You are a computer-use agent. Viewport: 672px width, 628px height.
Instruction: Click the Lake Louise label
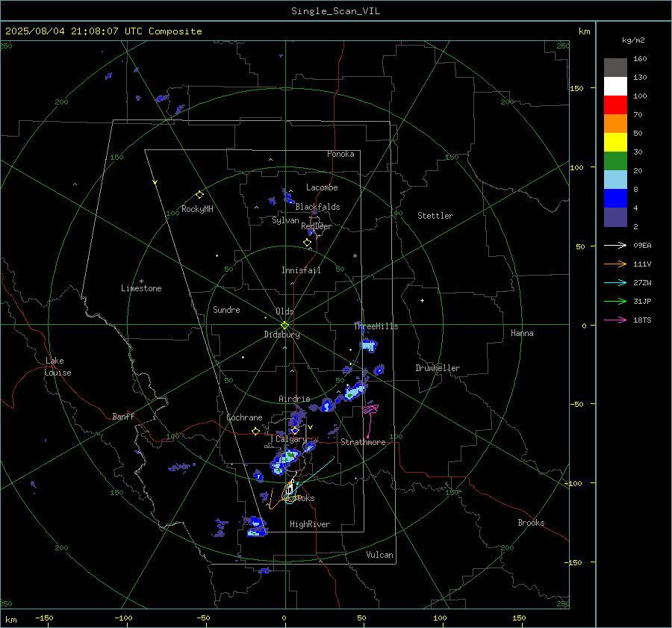coord(57,367)
